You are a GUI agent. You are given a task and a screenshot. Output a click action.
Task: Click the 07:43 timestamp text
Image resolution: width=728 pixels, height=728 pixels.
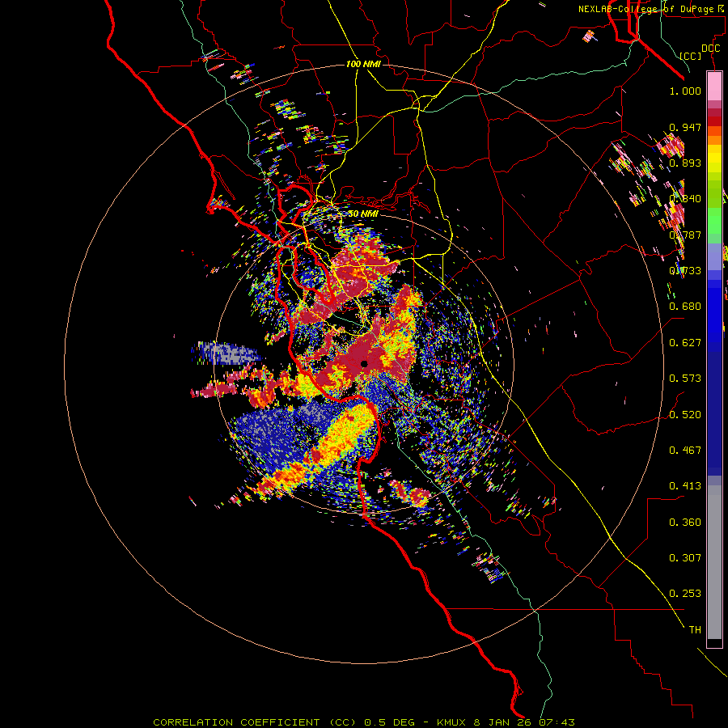(557, 722)
